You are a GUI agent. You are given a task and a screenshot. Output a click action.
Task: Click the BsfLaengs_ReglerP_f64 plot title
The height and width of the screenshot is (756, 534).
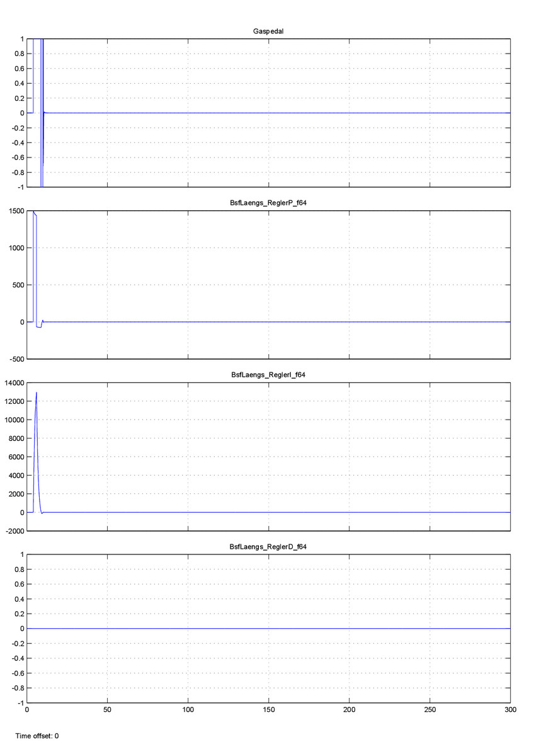click(x=268, y=202)
